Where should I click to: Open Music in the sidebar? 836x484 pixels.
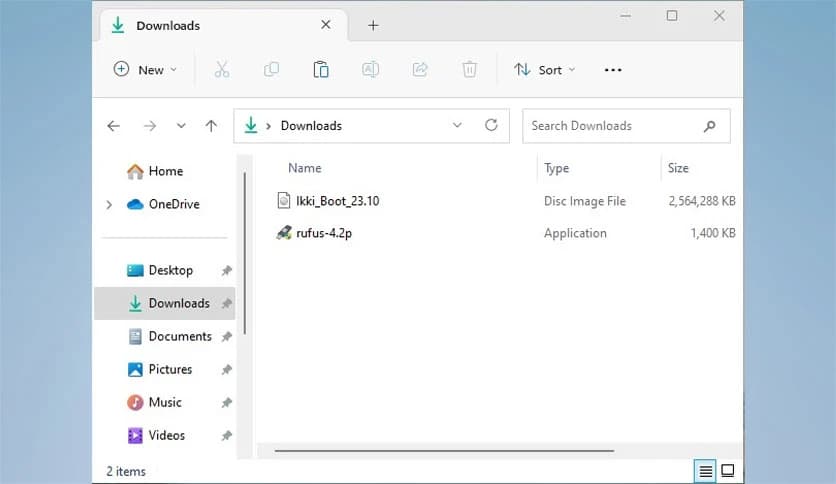154,402
